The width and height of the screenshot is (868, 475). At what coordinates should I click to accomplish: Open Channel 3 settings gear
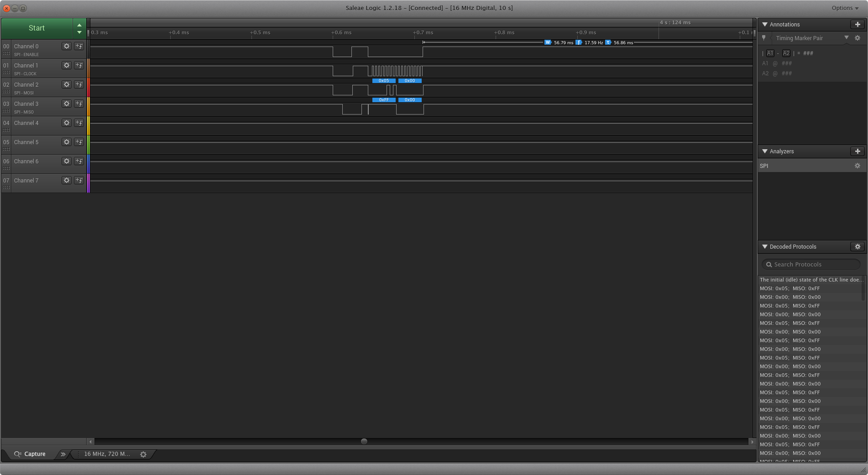tap(67, 104)
